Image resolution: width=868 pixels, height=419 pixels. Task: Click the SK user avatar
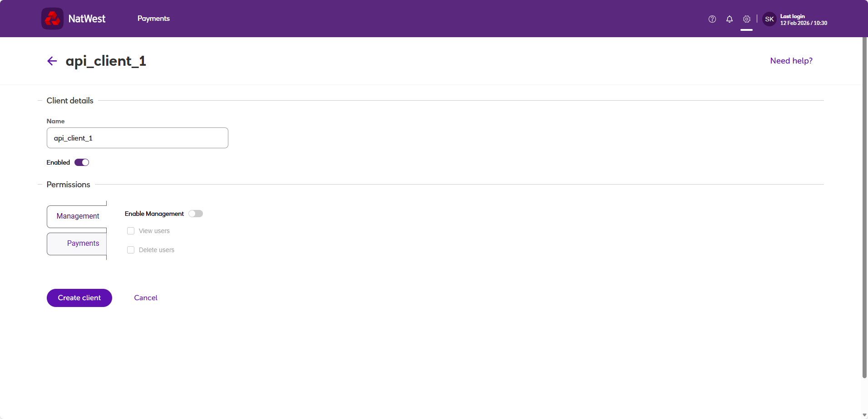pyautogui.click(x=769, y=19)
